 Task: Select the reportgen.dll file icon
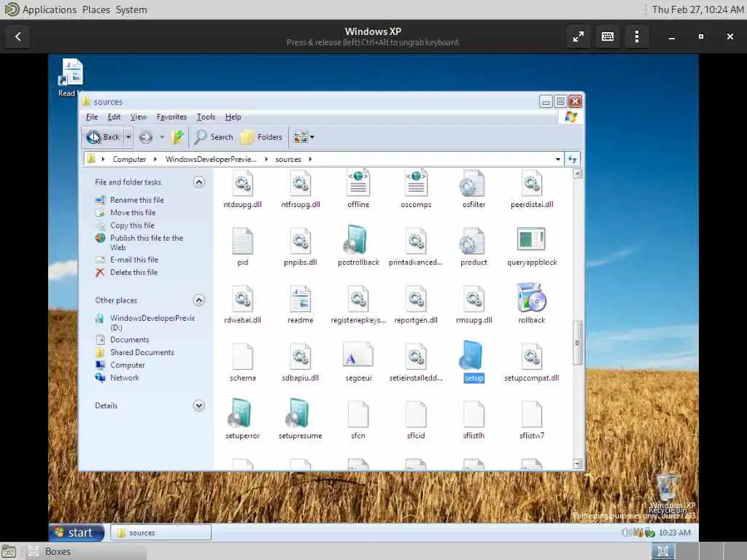pos(416,299)
